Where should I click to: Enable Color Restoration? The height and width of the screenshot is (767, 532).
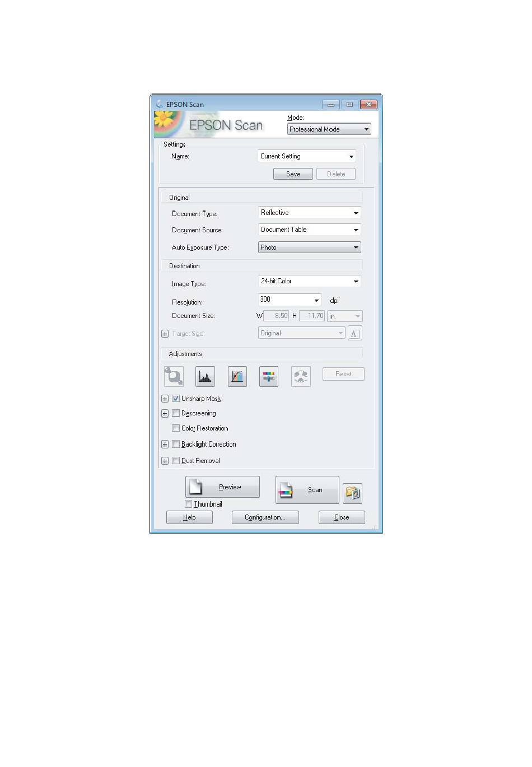click(176, 428)
